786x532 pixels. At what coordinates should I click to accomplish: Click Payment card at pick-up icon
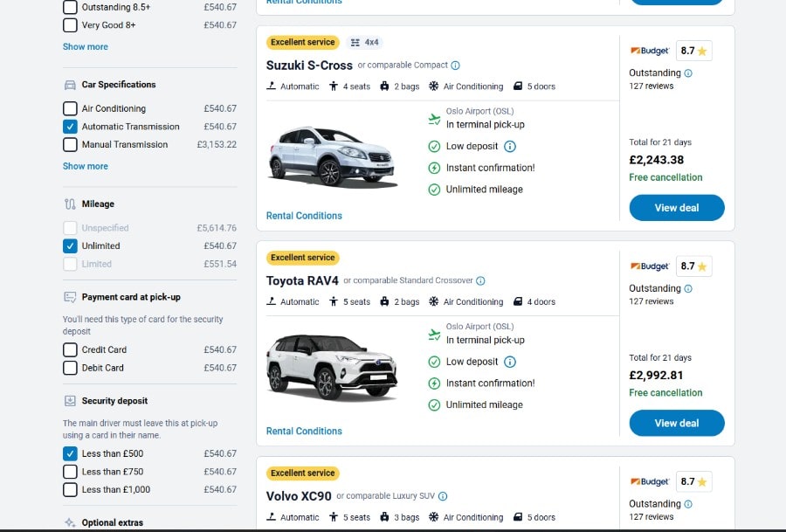70,297
